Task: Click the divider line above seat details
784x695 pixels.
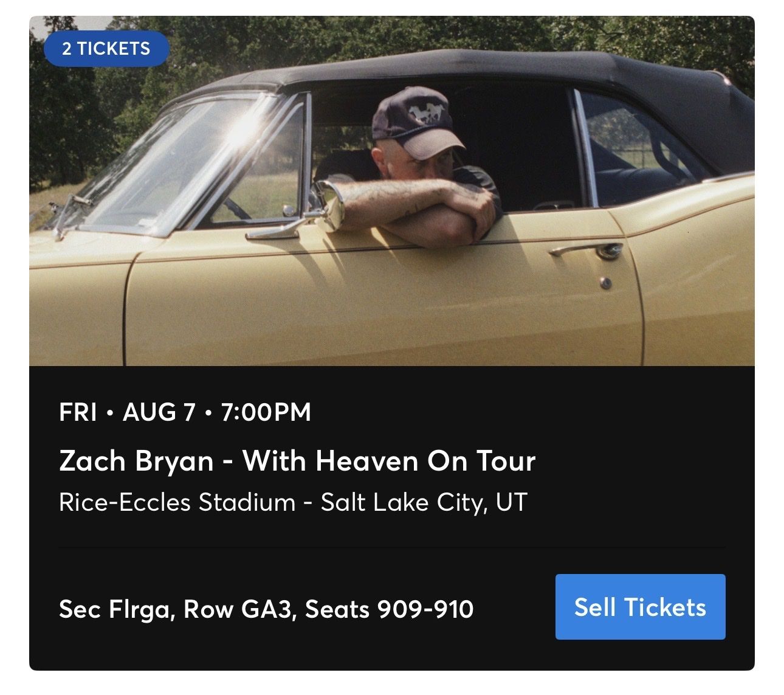Action: (392, 547)
